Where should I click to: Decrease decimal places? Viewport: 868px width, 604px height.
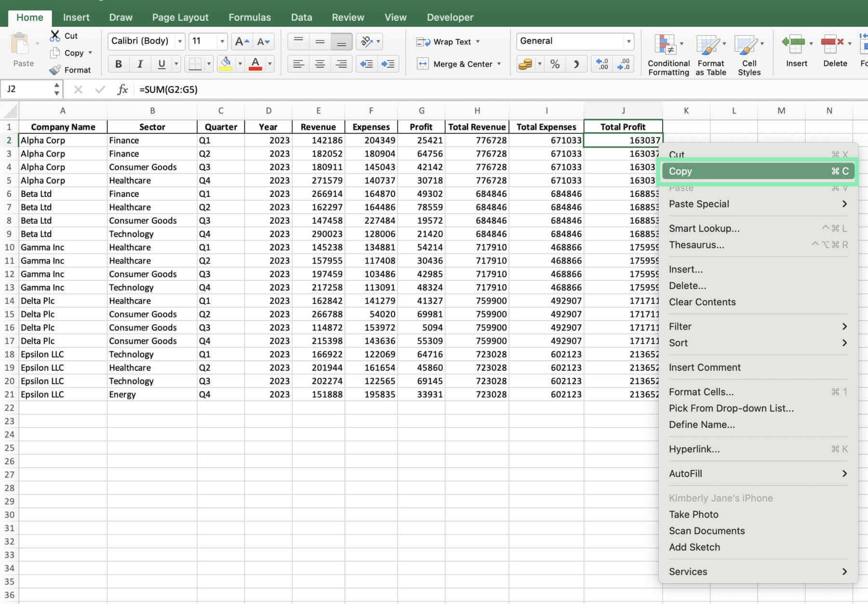click(623, 64)
